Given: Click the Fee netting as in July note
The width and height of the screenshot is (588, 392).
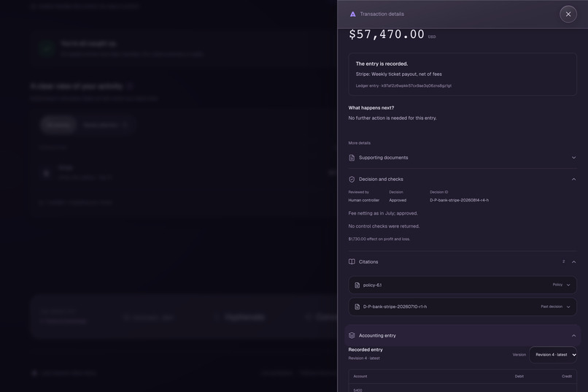Looking at the screenshot, I should [x=383, y=213].
